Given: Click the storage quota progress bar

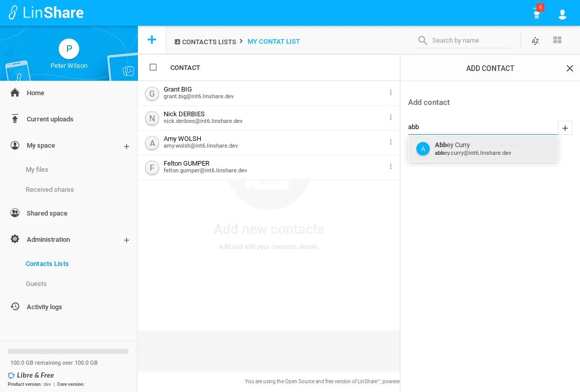Looking at the screenshot, I should (x=68, y=351).
